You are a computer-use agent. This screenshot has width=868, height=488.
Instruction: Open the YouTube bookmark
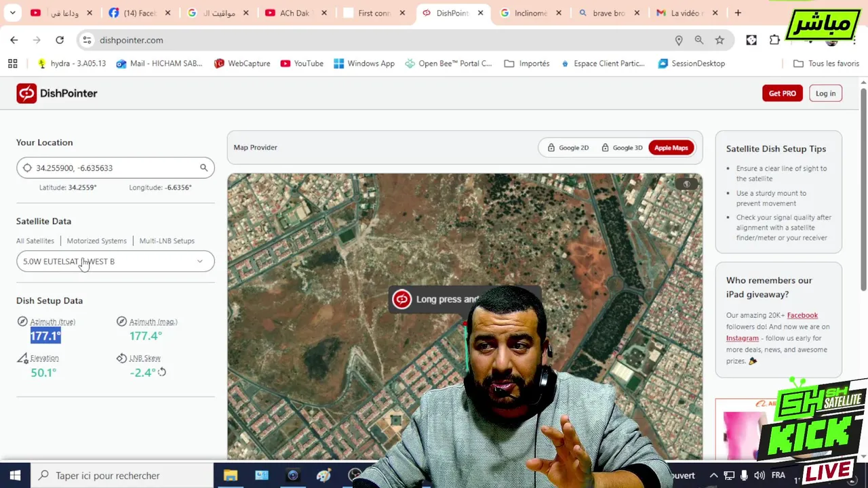point(302,63)
